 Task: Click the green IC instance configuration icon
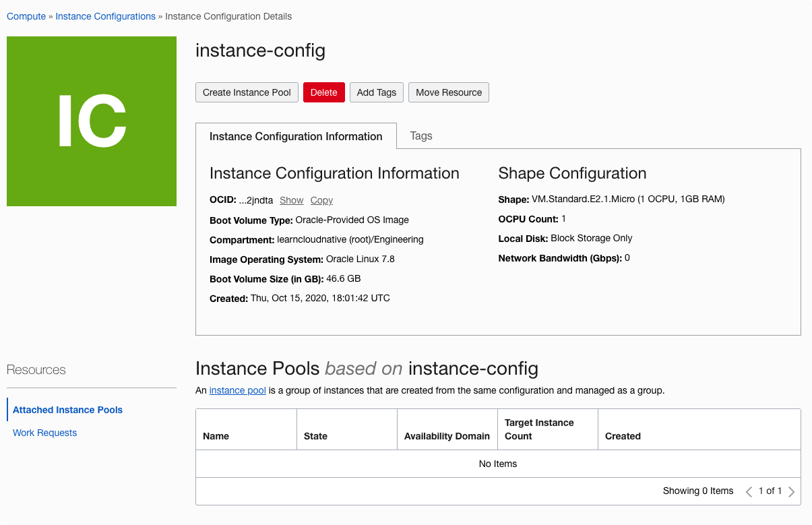tap(92, 121)
